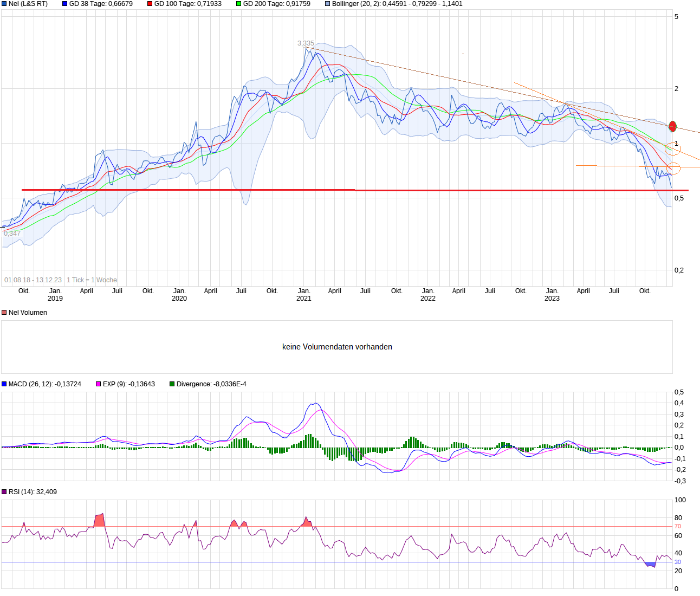Click the 'RSI (14): 32,409' label
Image resolution: width=700 pixels, height=596 pixels.
(x=33, y=492)
